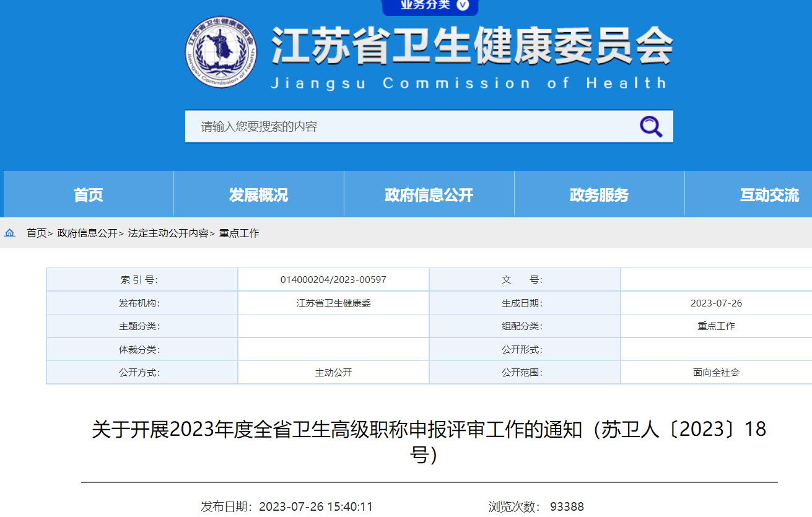Click the magnifying glass search icon

(x=650, y=127)
